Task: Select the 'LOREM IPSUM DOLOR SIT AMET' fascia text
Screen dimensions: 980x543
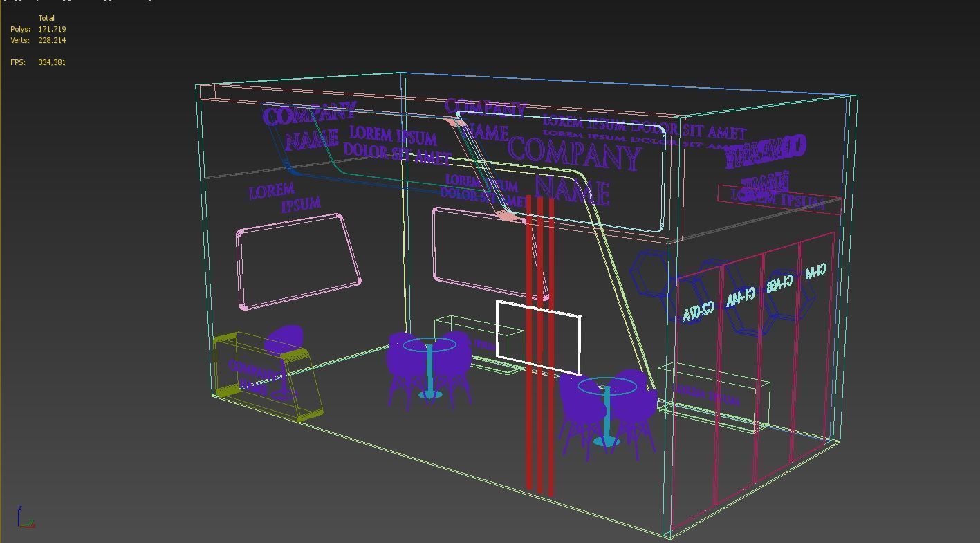Action: click(x=644, y=128)
